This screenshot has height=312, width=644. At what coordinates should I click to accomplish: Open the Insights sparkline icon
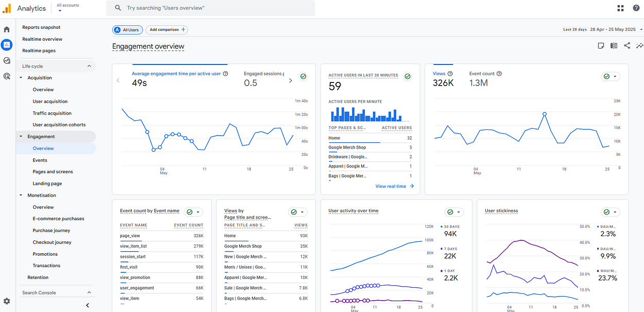639,46
